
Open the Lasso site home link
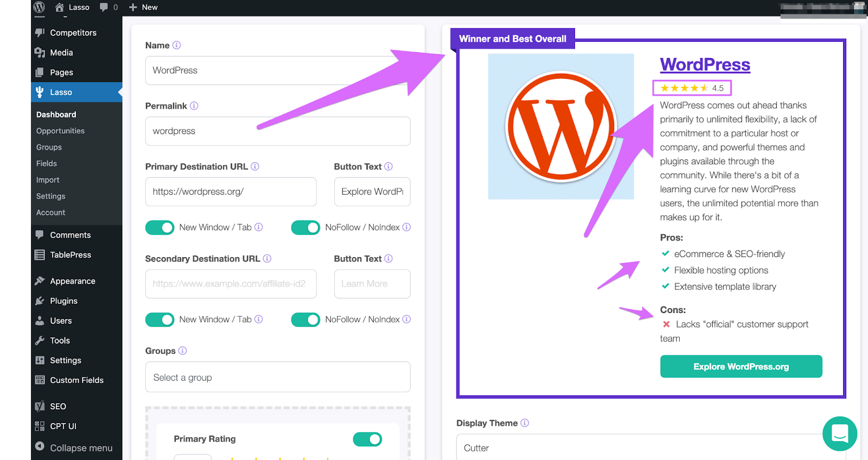(x=73, y=7)
